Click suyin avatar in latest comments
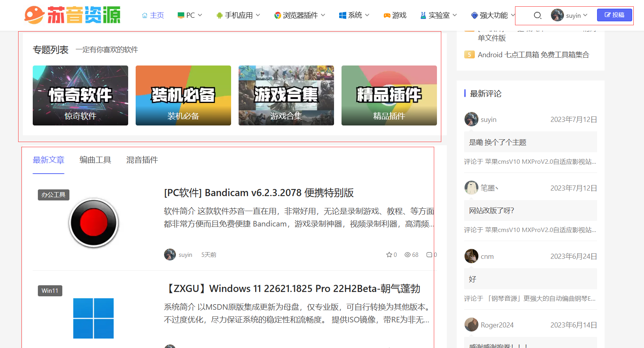This screenshot has width=644, height=348. click(x=471, y=119)
